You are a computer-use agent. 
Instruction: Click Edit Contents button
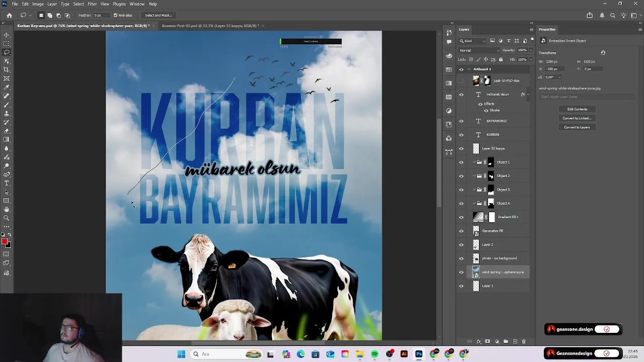click(577, 109)
